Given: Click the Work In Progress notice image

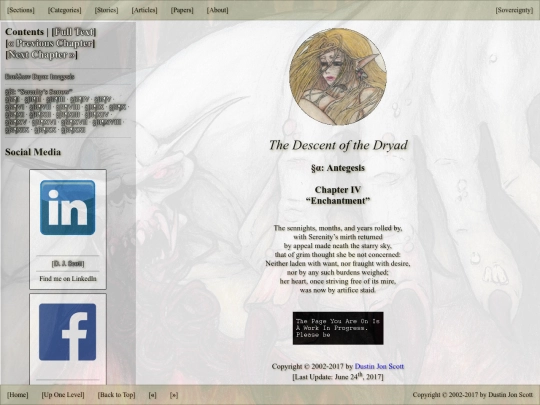Looking at the screenshot, I should coord(338,328).
